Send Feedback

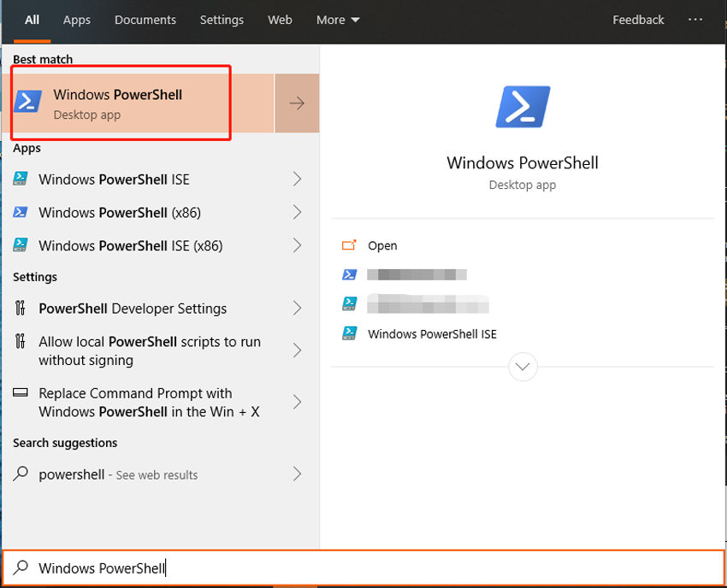click(638, 20)
